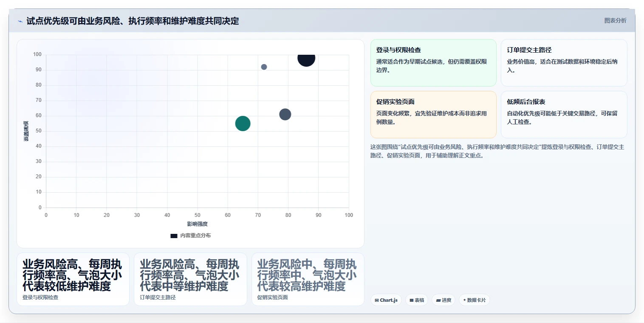The height and width of the screenshot is (323, 644).
Task: Click the stat card labeled 促销实验页面
Action: [x=308, y=279]
